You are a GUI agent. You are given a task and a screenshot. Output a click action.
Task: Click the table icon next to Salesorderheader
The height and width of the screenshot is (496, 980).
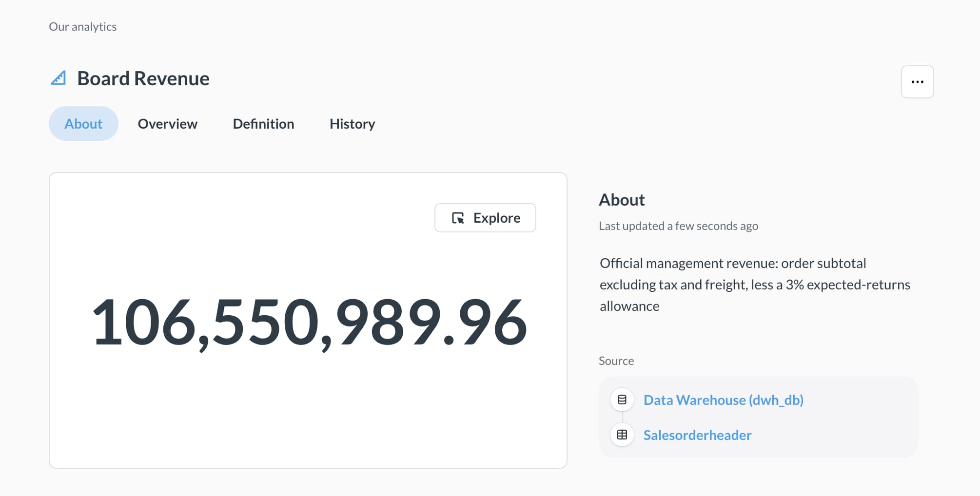tap(622, 435)
